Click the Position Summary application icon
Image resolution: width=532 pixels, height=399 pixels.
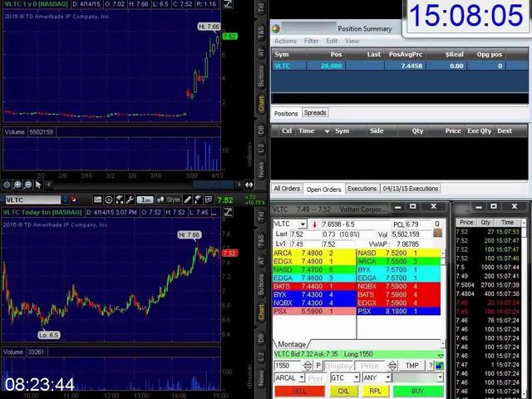pyautogui.click(x=276, y=28)
